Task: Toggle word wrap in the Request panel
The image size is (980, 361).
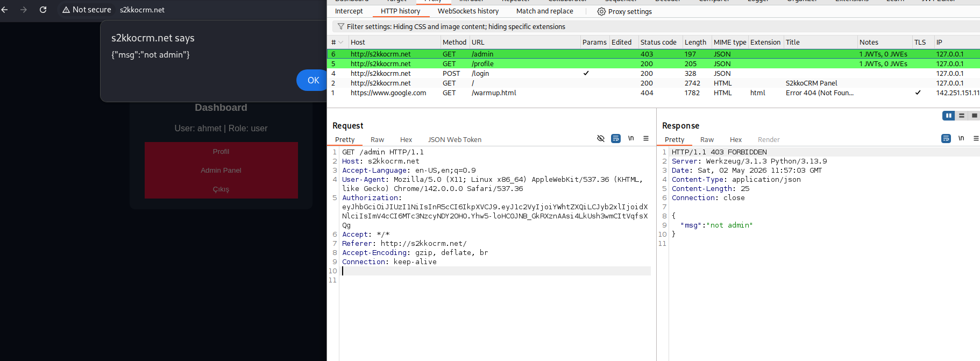Action: click(x=616, y=138)
